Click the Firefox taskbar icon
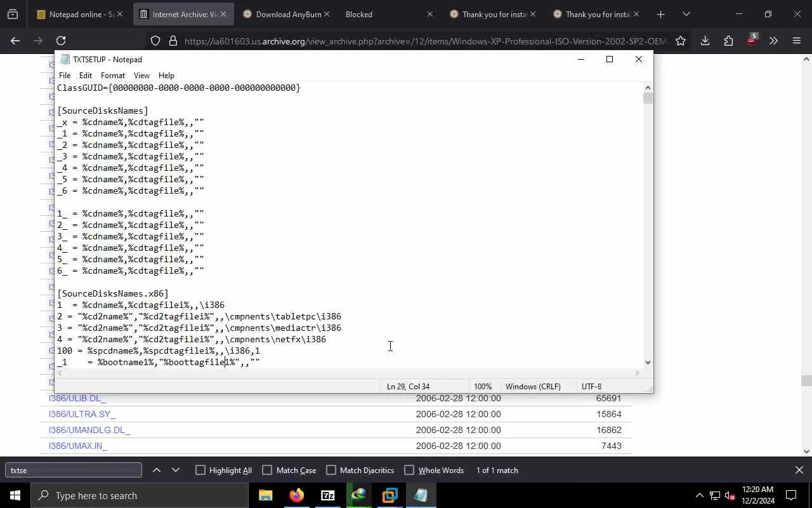 click(297, 495)
